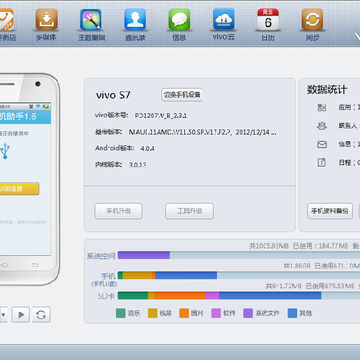Viewport: 360px width, 360px height.
Task: Click the phone preview screen thumbnail
Action: [x=26, y=179]
